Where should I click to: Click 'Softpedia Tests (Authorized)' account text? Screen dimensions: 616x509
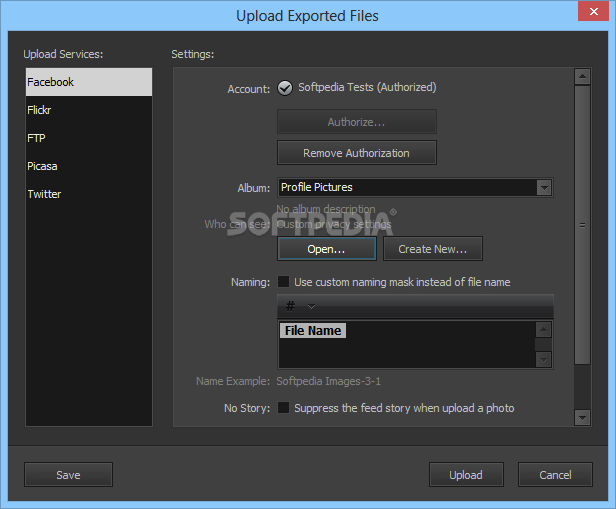(367, 87)
